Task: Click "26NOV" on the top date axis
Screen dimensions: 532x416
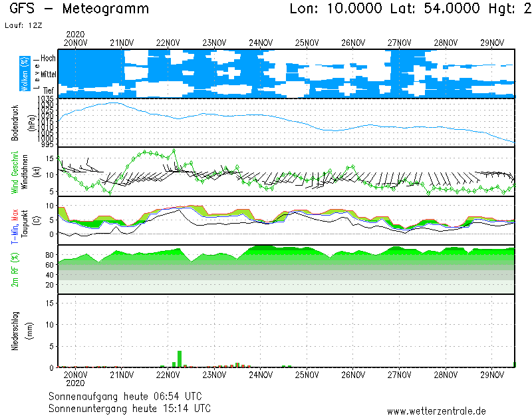Action: [x=353, y=43]
